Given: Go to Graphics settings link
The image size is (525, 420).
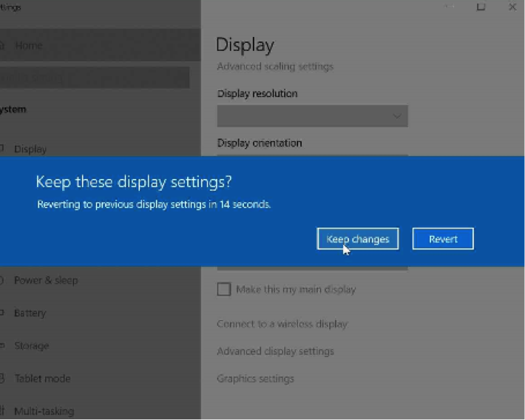Looking at the screenshot, I should click(x=255, y=379).
